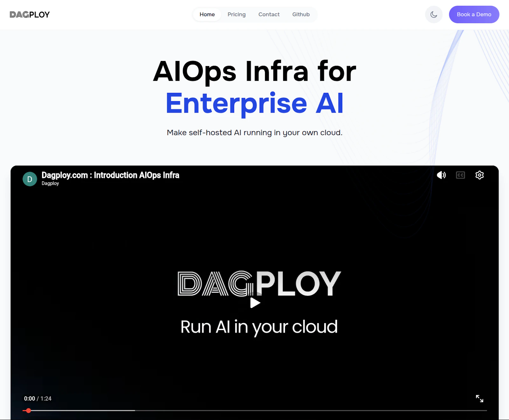509x420 pixels.
Task: Go to the Pricing page
Action: (x=236, y=15)
